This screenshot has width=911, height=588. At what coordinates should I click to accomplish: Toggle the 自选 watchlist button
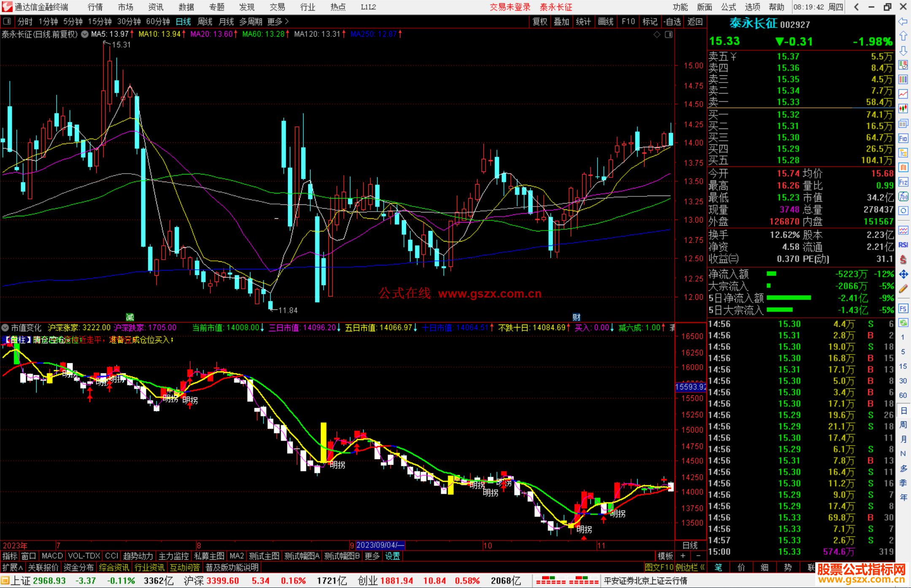[672, 21]
